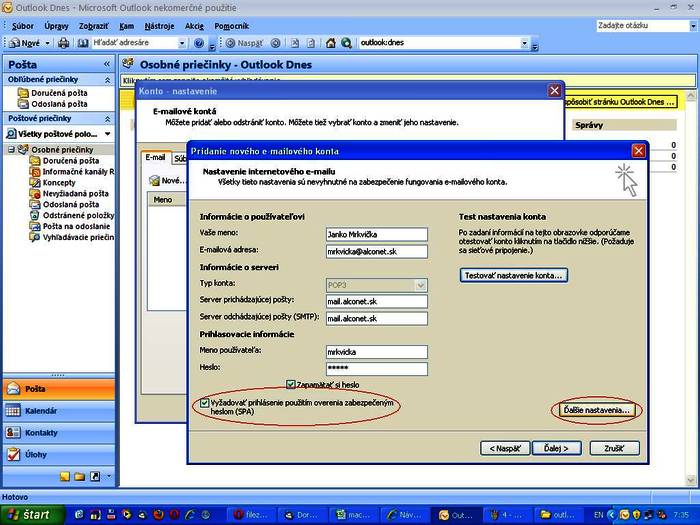Screen dimensions: 700x525
Task: Click the Ďalšie nastavenia button
Action: pos(596,410)
